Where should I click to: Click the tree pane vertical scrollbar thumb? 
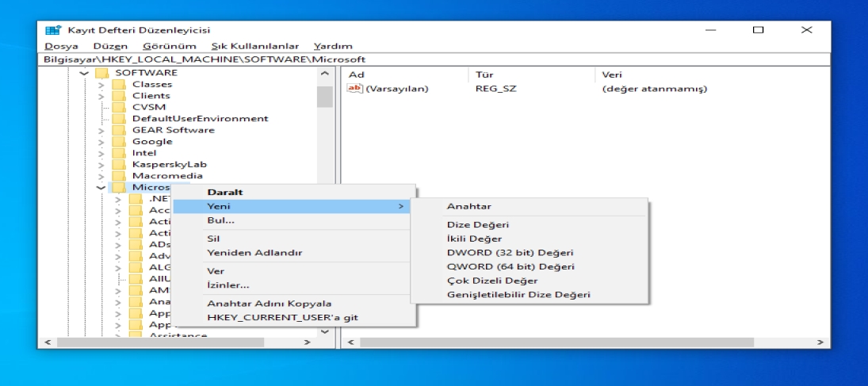coord(325,97)
